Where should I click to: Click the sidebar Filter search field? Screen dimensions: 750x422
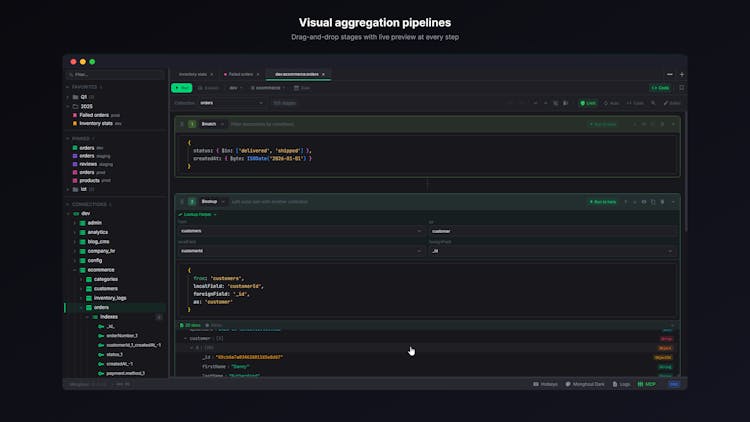(115, 74)
